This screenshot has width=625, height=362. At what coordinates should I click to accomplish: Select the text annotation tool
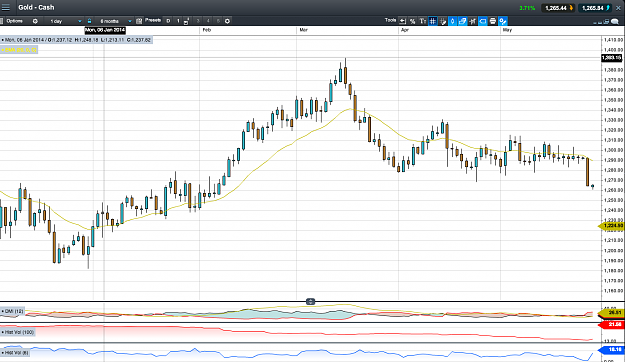(x=423, y=21)
